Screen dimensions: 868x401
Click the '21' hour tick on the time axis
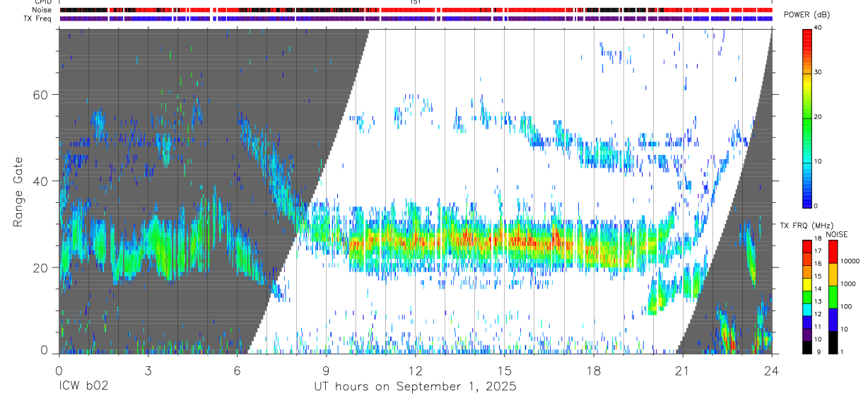tap(683, 370)
